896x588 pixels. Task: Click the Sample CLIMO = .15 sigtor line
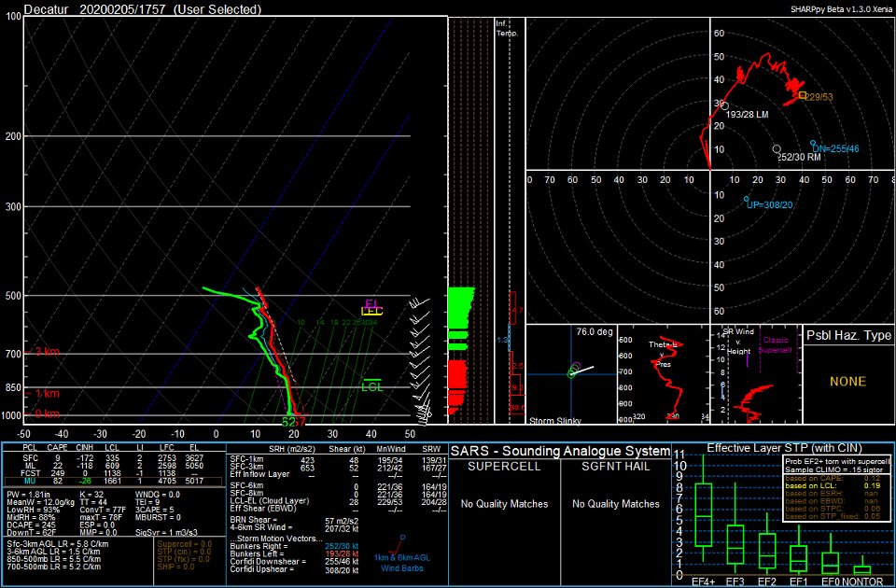point(833,469)
